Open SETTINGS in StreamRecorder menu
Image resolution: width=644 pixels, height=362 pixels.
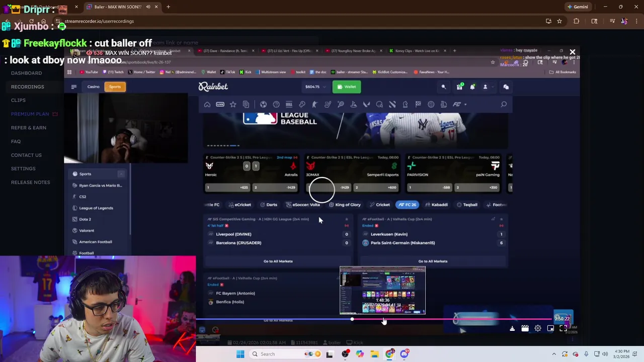[23, 168]
